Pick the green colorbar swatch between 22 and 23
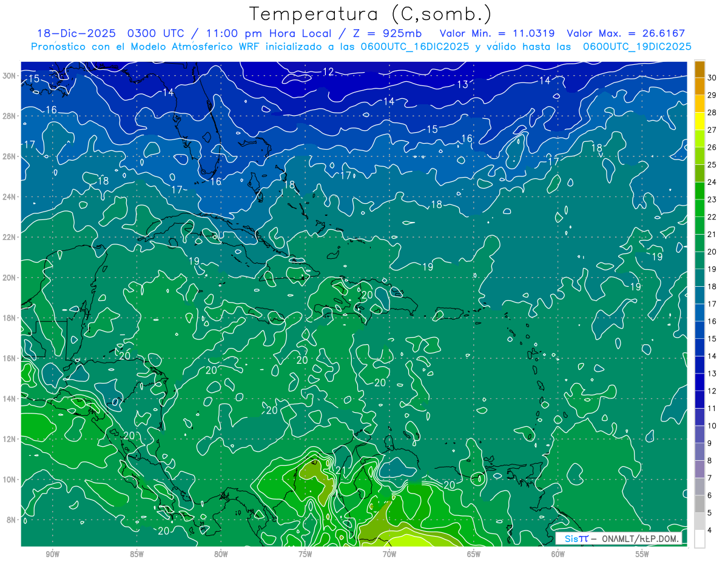728x562 pixels. [699, 209]
